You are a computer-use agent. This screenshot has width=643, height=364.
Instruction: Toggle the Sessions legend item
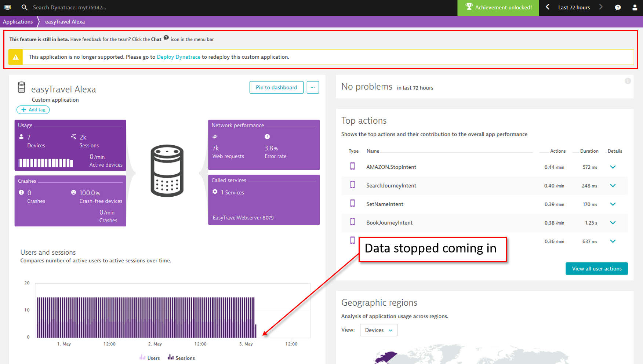pos(181,358)
